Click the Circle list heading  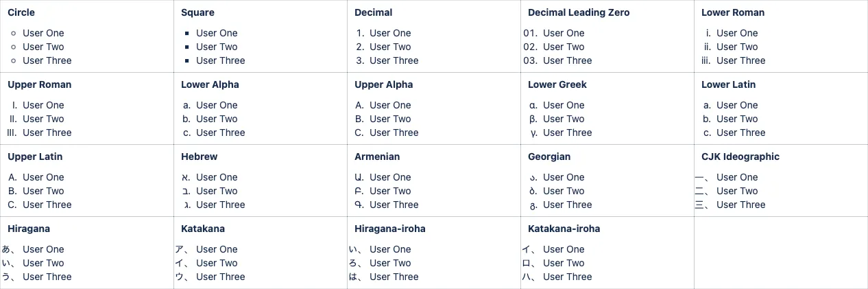(21, 12)
